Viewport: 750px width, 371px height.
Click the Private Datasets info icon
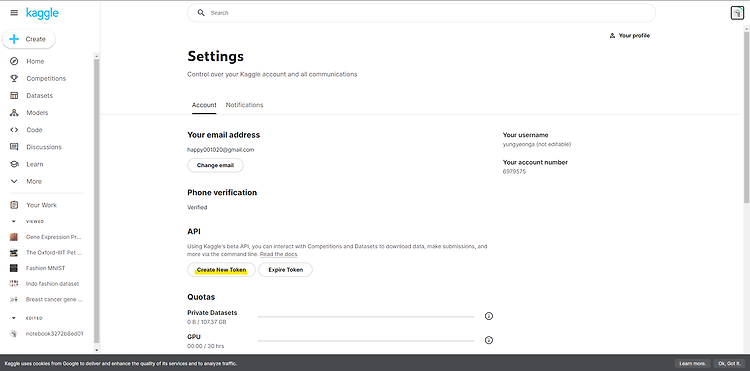pos(488,316)
